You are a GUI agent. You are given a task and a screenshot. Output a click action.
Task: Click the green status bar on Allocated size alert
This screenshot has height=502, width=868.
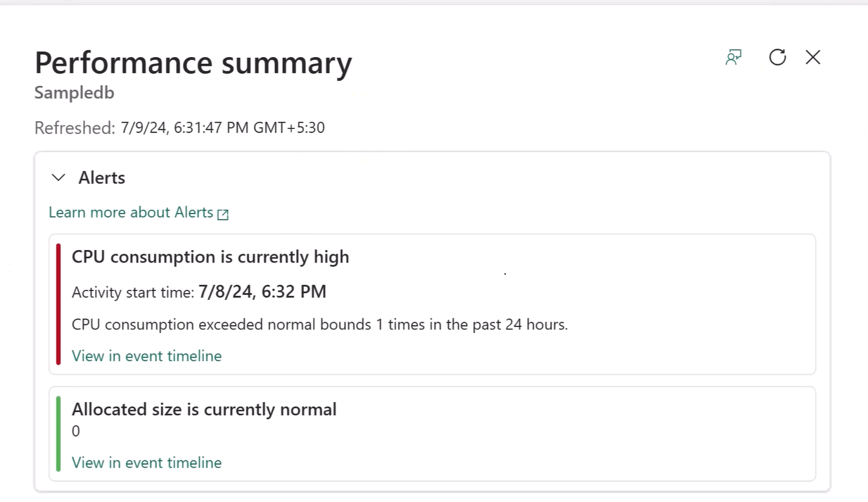tap(58, 434)
